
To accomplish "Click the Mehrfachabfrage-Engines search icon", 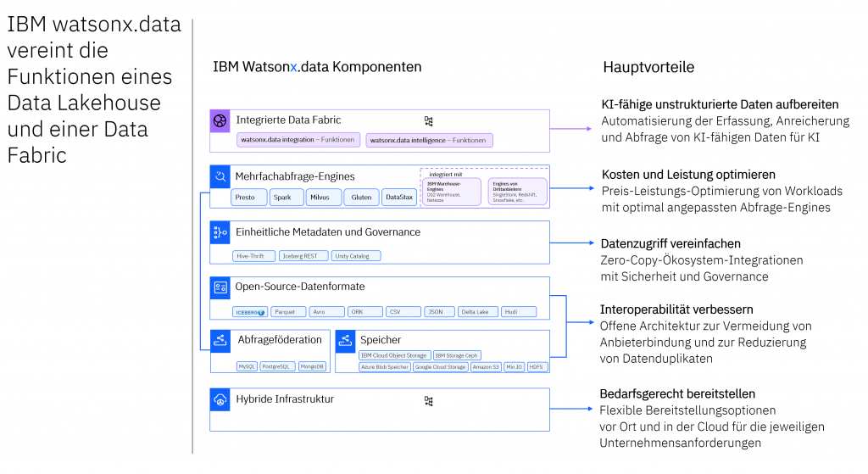I will pos(220,176).
